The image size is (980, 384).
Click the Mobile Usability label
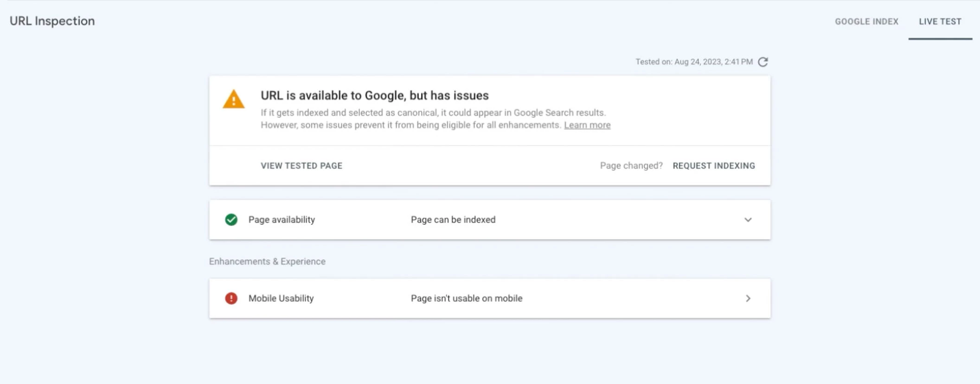[x=281, y=298]
